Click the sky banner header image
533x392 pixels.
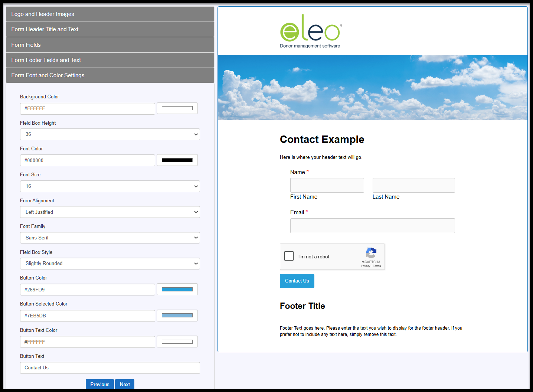pyautogui.click(x=373, y=88)
